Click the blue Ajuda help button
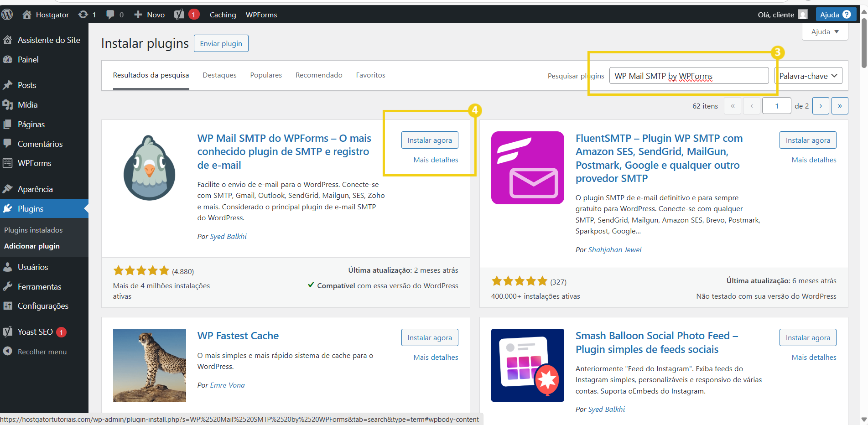Viewport: 868px width, 425px height. 836,15
